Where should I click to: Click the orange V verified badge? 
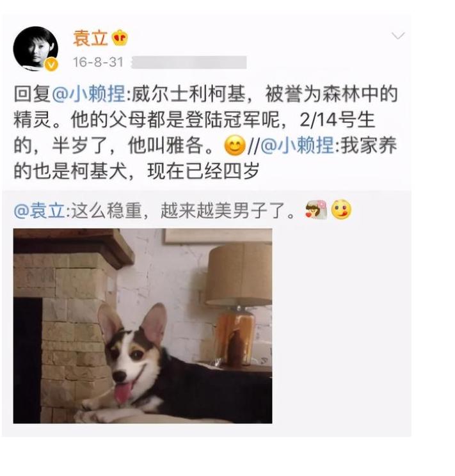pyautogui.click(x=51, y=65)
